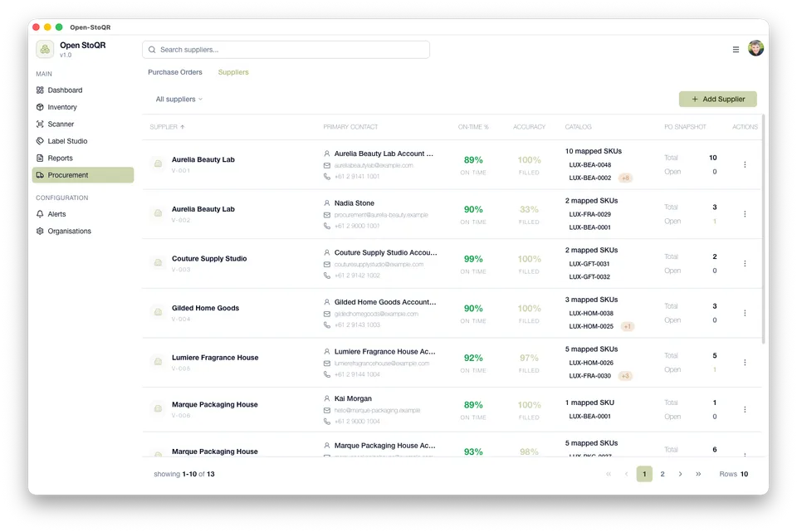Click the building icon for Lumiere Fragrance House

pyautogui.click(x=158, y=361)
